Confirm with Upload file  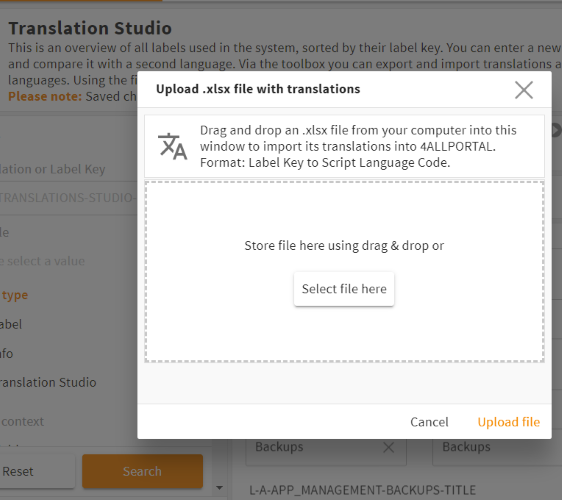coord(509,422)
